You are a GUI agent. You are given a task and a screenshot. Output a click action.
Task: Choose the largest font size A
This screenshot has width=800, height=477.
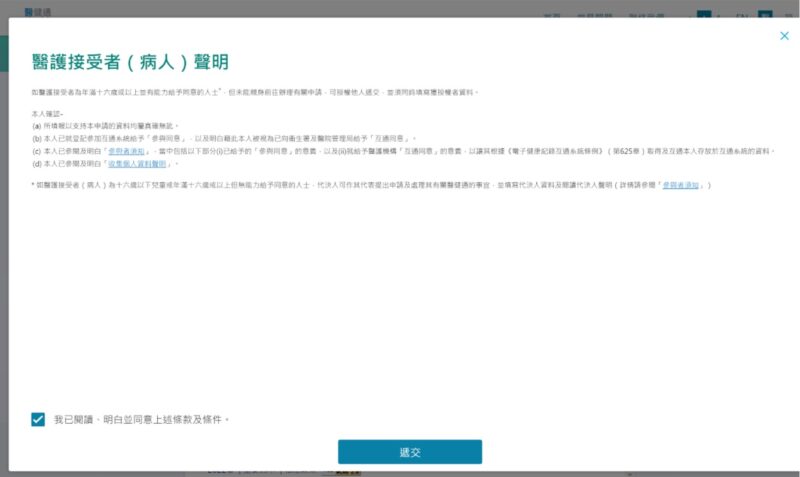tap(718, 16)
